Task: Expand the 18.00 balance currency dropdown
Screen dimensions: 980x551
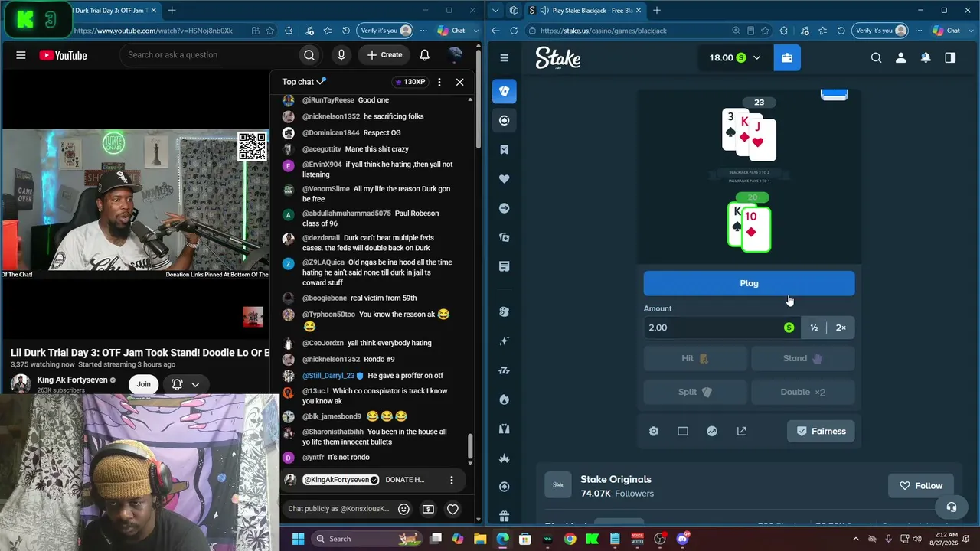Action: (735, 57)
